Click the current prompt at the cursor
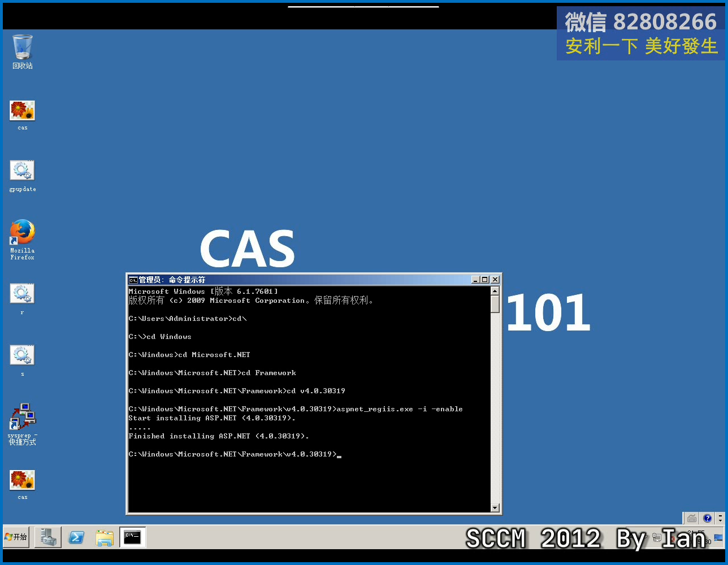Viewport: 728px width, 565px height. point(235,454)
